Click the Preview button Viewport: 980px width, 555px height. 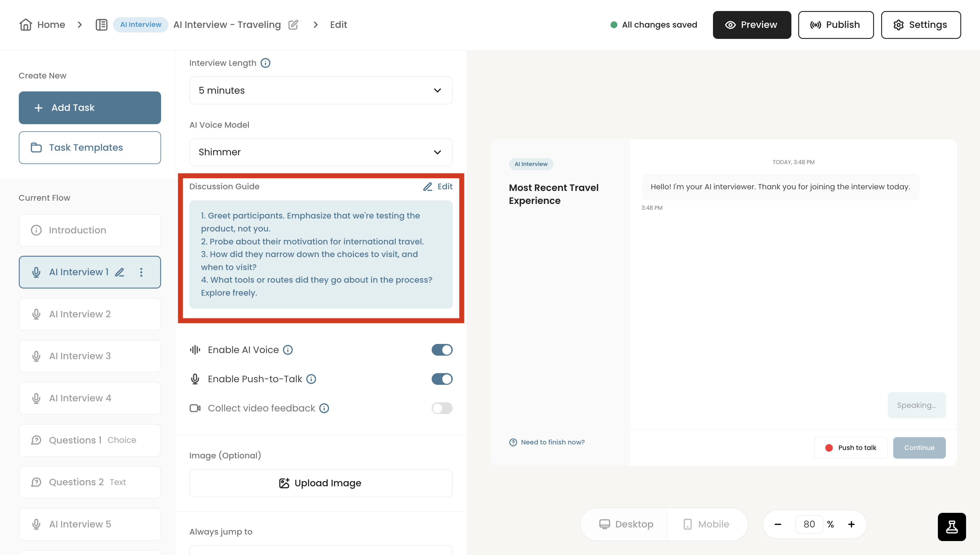(x=752, y=25)
